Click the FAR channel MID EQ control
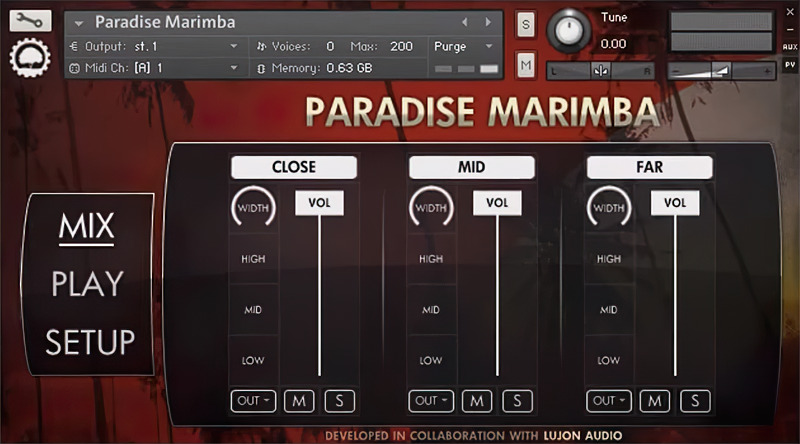The height and width of the screenshot is (444, 800). pyautogui.click(x=609, y=310)
